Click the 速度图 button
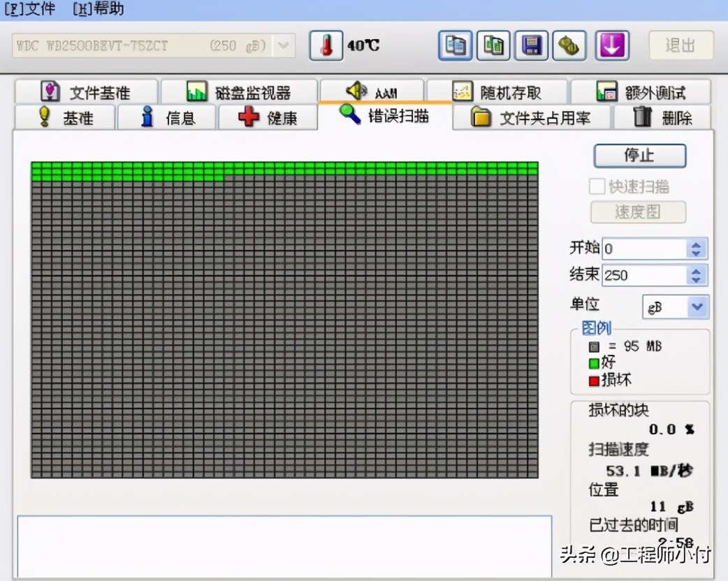728x581 pixels. point(637,212)
